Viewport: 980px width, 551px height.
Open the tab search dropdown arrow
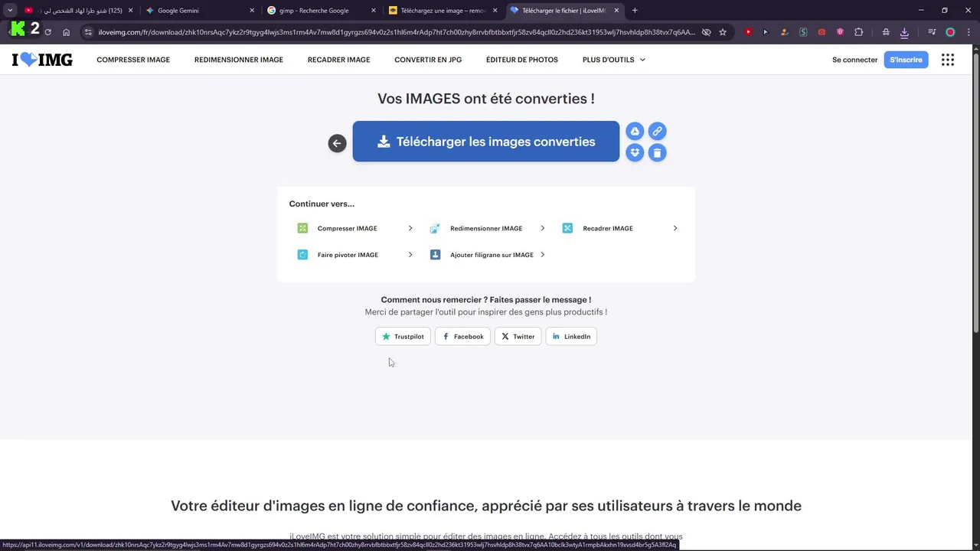click(x=10, y=10)
